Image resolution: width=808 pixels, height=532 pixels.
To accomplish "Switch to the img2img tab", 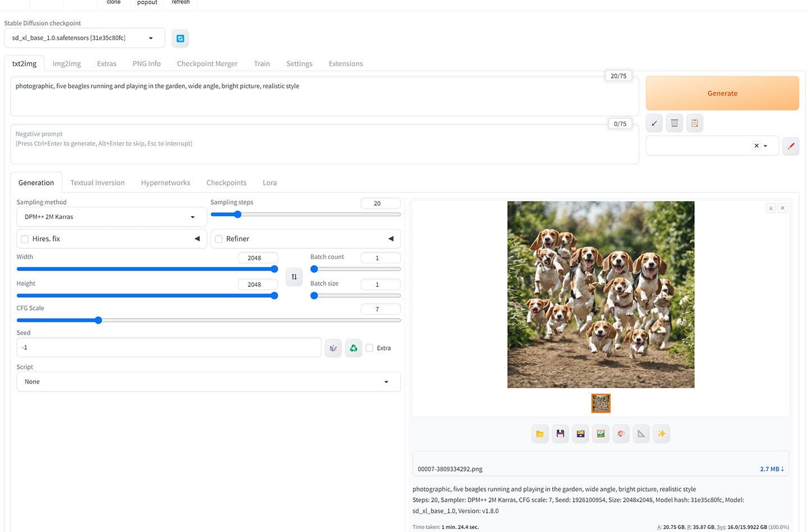I will click(x=67, y=64).
